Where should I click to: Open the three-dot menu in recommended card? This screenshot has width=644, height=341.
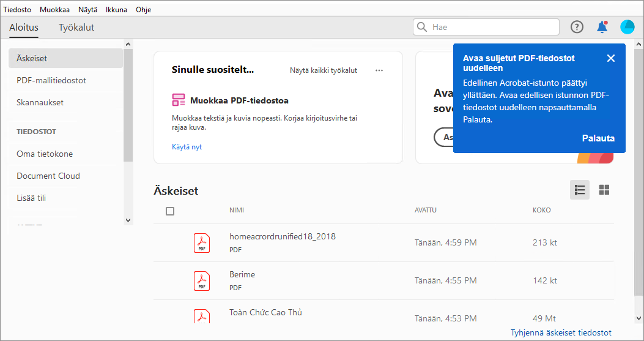[379, 70]
